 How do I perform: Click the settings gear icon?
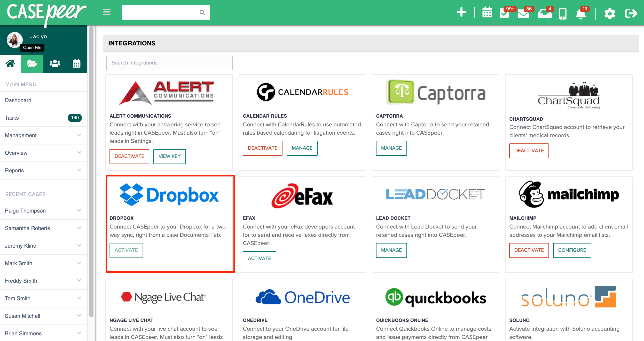pyautogui.click(x=609, y=12)
